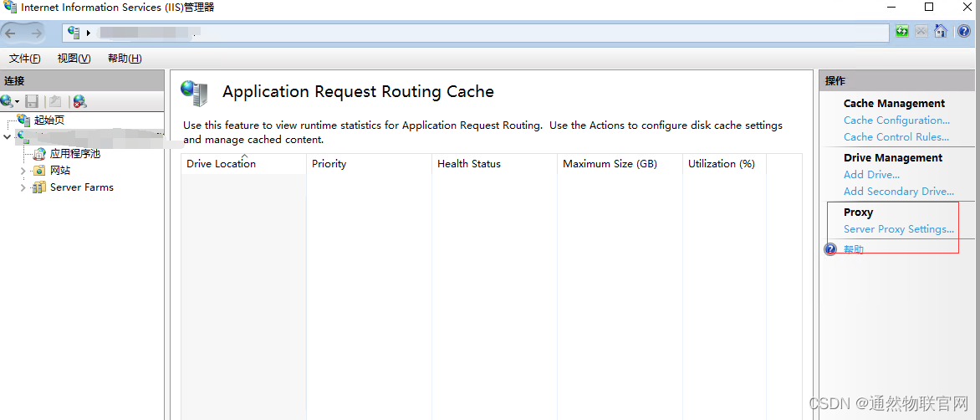Viewport: 980px width, 420px height.
Task: Maximize the IIS Manager window
Action: click(x=929, y=7)
